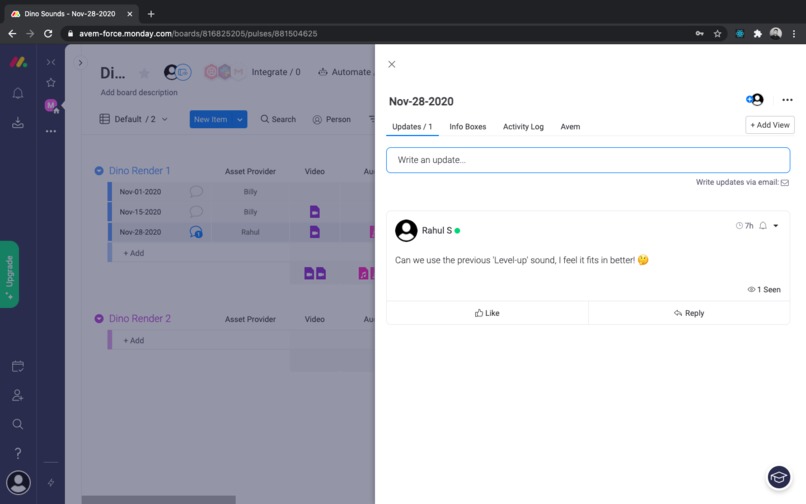Screen dimensions: 806x504
Task: Expand board navigation chevron arrow
Action: (x=80, y=63)
